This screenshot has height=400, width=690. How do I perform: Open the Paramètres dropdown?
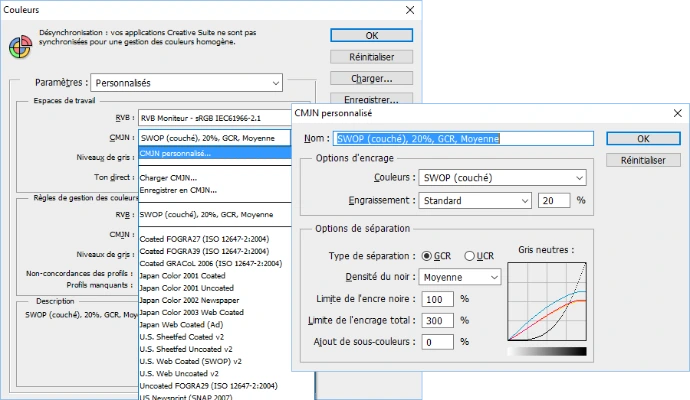[186, 82]
